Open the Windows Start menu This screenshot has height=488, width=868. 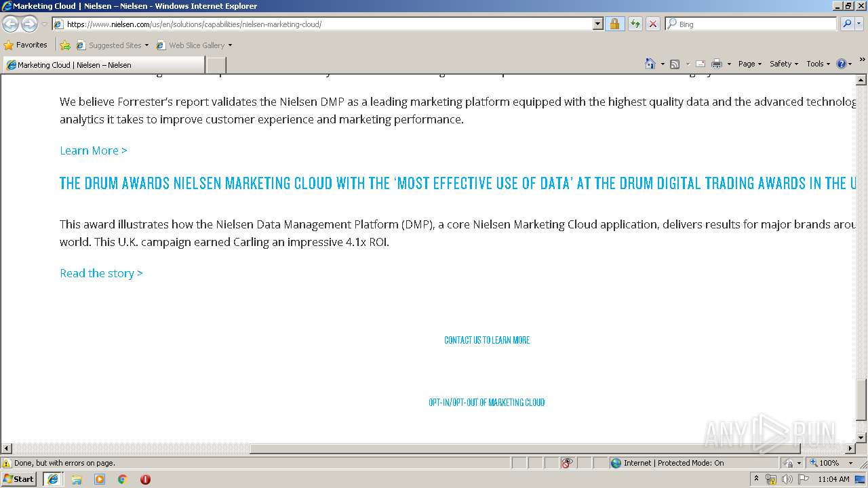click(19, 479)
